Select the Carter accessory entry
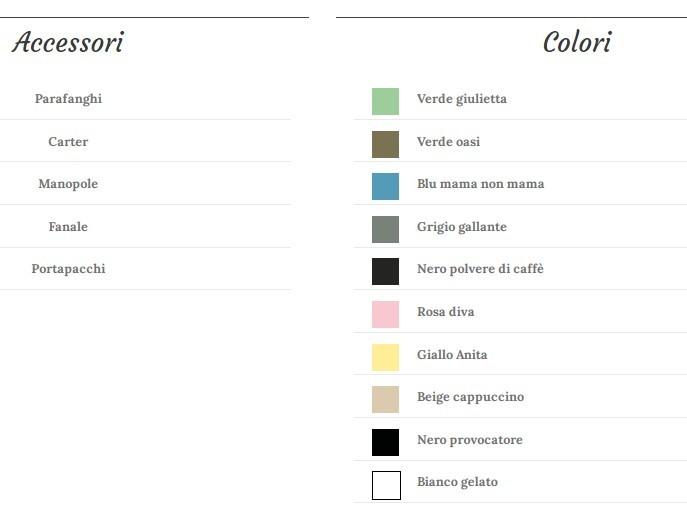Screen dimensions: 687x518 point(68,142)
